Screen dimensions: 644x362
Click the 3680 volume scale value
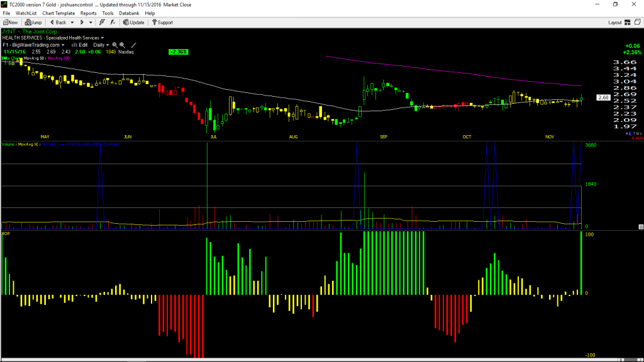(x=591, y=145)
